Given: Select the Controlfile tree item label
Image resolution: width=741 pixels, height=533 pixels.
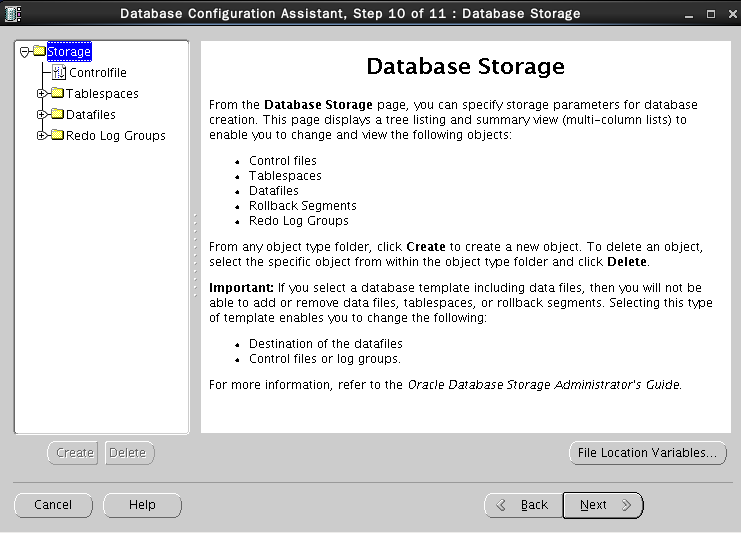Looking at the screenshot, I should click(97, 73).
